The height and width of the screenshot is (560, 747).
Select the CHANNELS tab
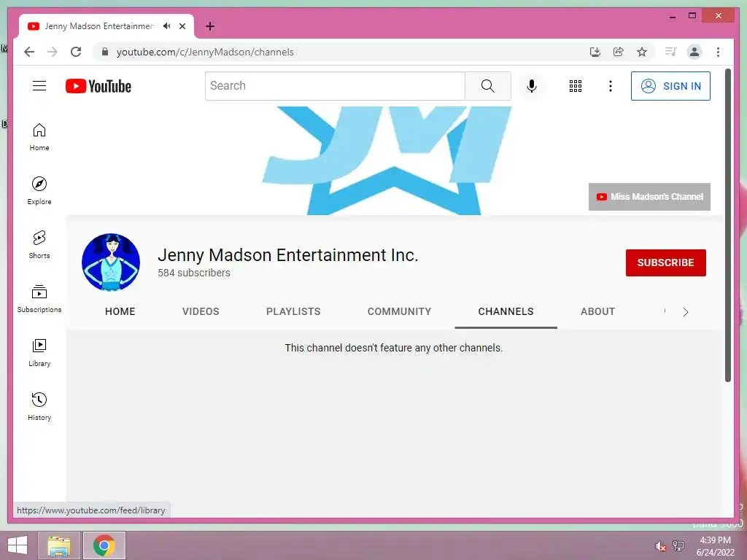click(x=506, y=311)
